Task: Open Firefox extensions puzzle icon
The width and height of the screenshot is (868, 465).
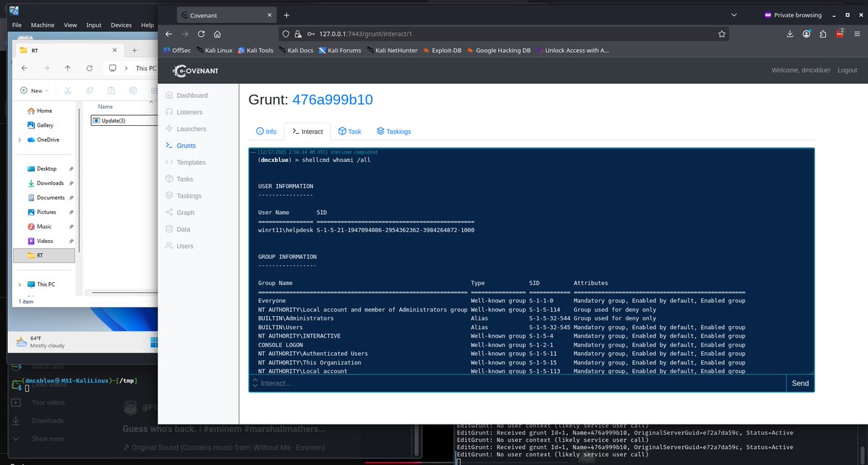Action: click(823, 34)
